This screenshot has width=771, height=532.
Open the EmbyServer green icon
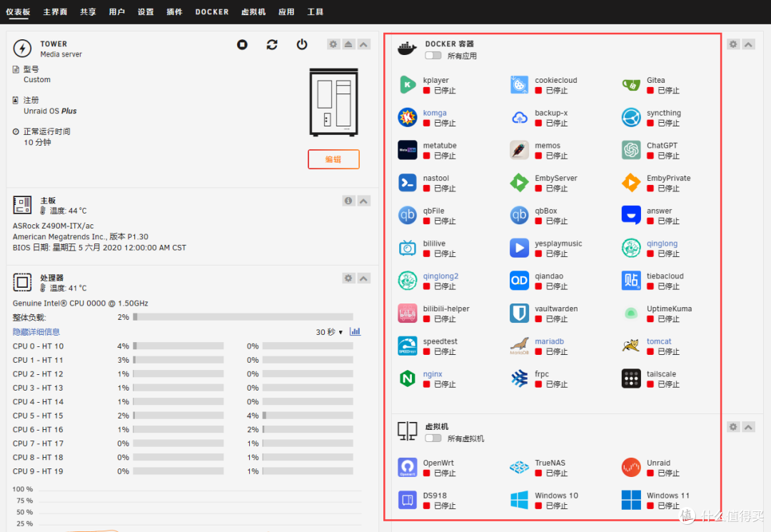[x=519, y=183]
